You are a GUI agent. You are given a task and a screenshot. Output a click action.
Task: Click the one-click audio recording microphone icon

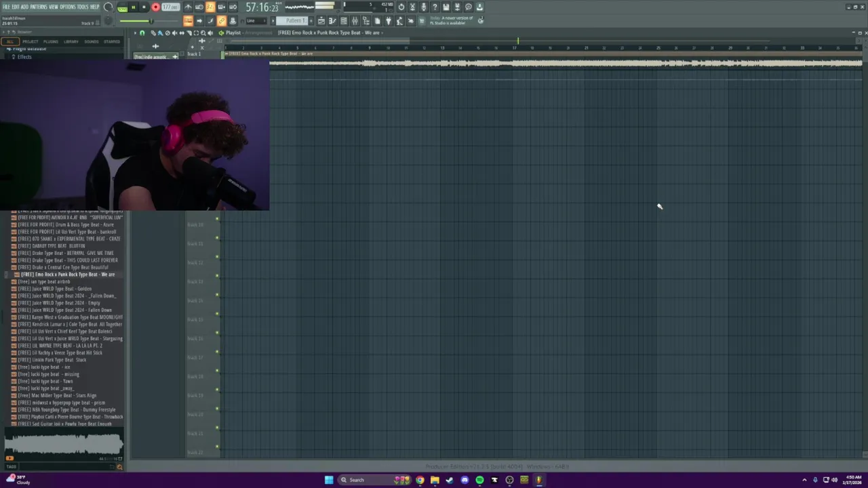click(x=424, y=7)
